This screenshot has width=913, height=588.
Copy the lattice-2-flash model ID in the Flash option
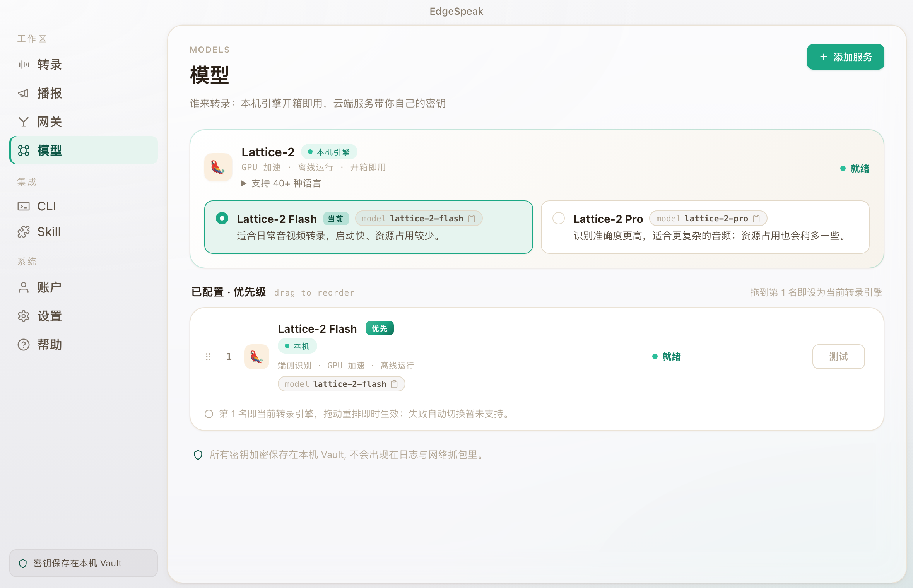(472, 219)
